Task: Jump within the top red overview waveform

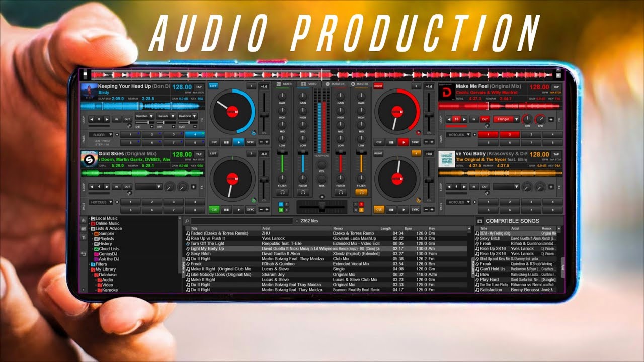Action: tap(322, 75)
